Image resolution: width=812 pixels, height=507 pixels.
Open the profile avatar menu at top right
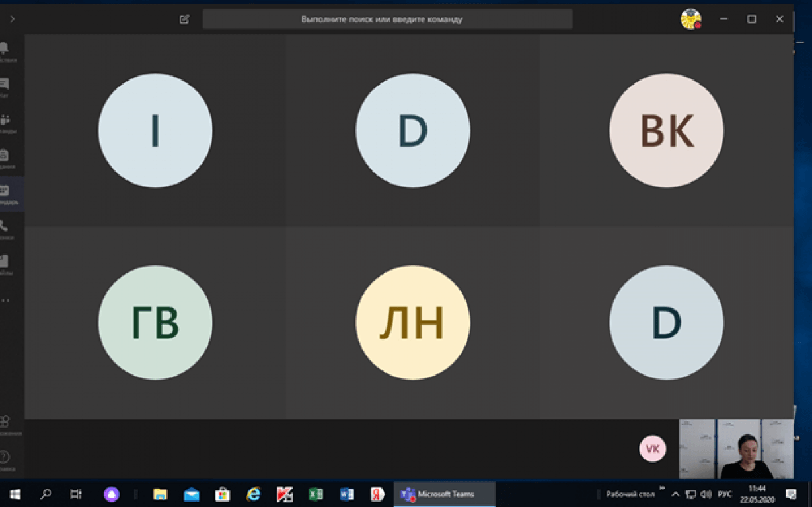(x=690, y=19)
